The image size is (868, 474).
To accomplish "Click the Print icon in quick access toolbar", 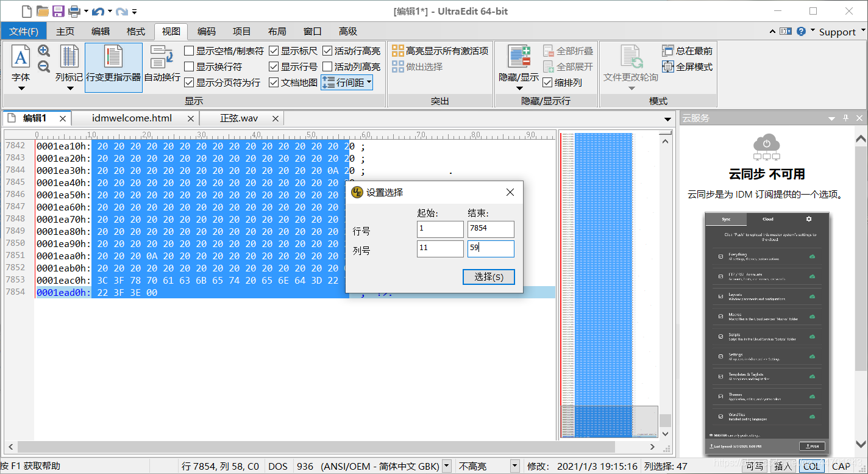I will click(x=74, y=11).
